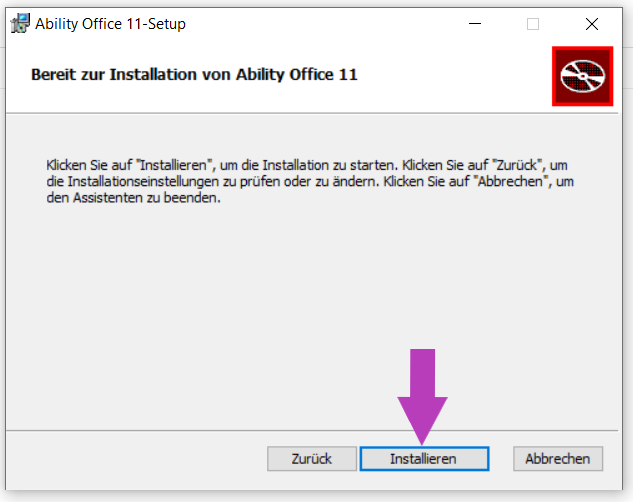Minimize the Ability Office 11-Setup window

475,24
